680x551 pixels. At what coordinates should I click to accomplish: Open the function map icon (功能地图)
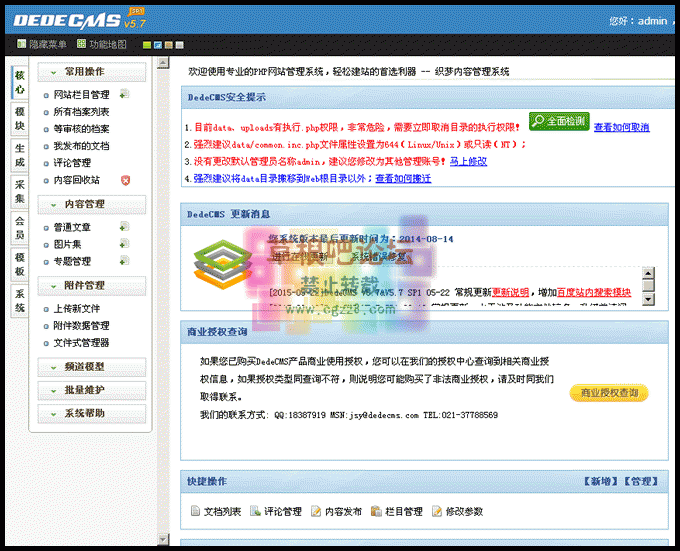coord(81,44)
